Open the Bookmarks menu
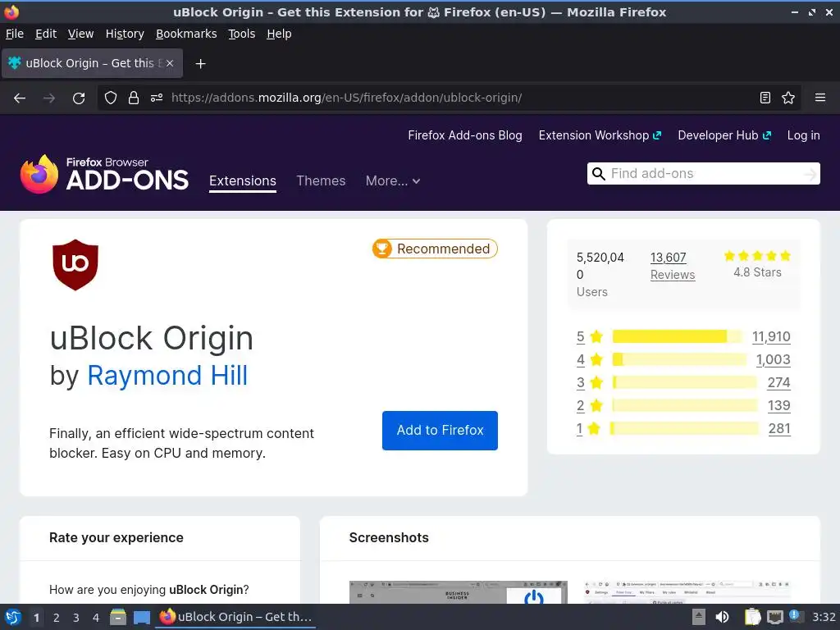 click(x=186, y=34)
